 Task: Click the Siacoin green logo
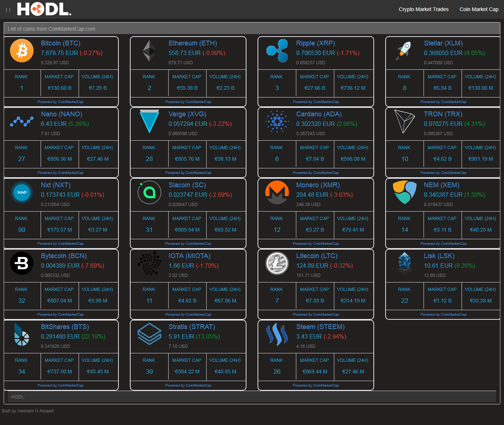(x=149, y=192)
